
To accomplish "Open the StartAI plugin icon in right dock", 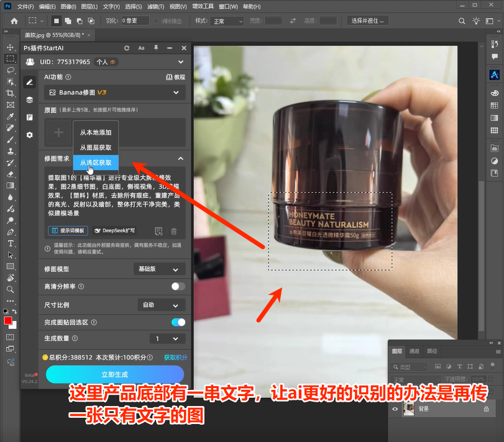I will [494, 74].
